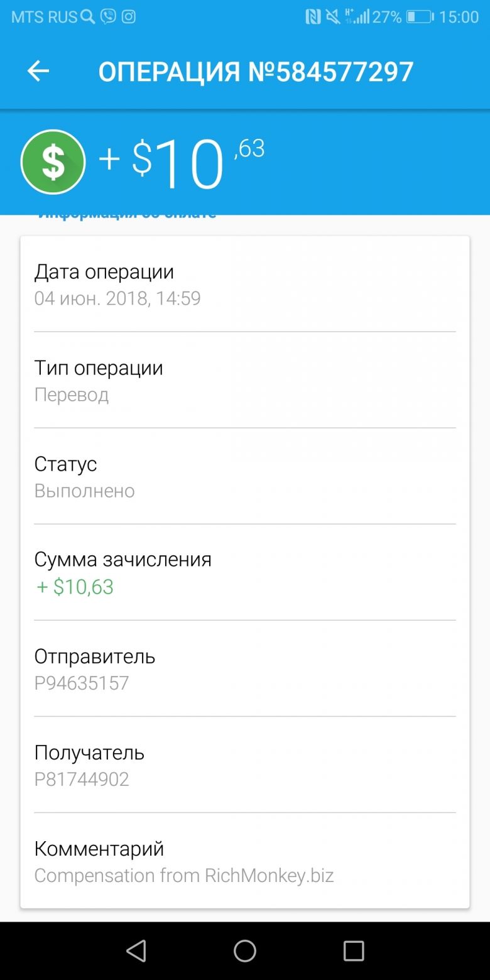490x980 pixels.
Task: Tap Android home circle button
Action: (x=245, y=951)
